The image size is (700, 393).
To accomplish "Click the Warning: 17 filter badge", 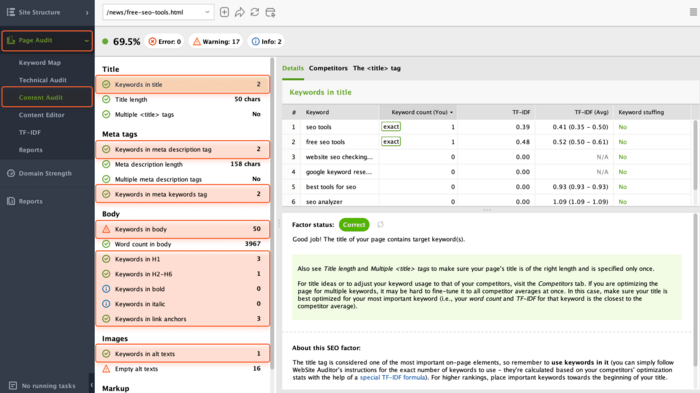I will [x=216, y=42].
